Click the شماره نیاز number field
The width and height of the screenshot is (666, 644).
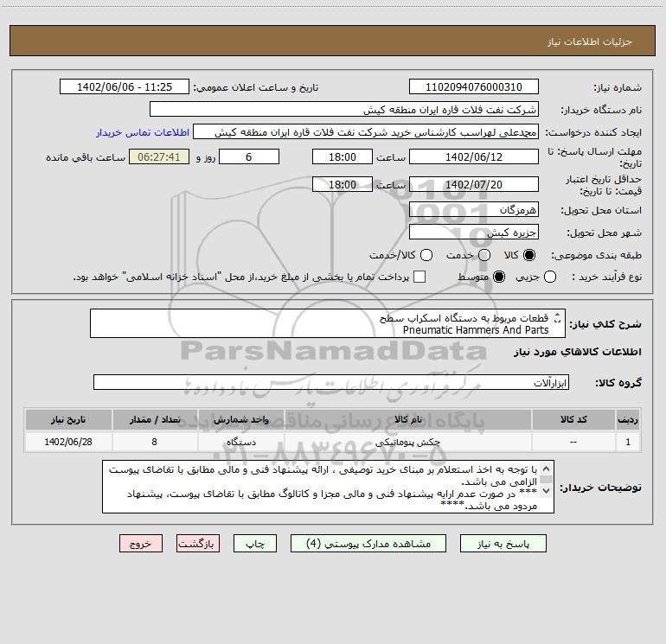click(474, 87)
